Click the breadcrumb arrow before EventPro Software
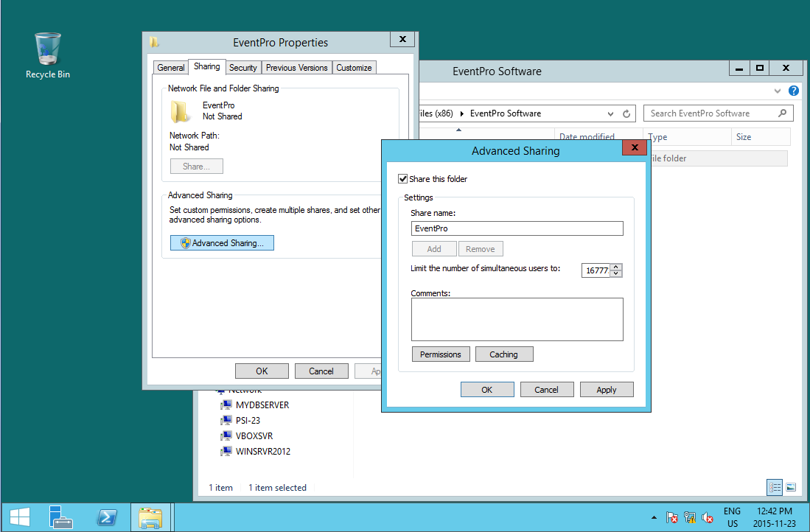The image size is (810, 532). 461,113
